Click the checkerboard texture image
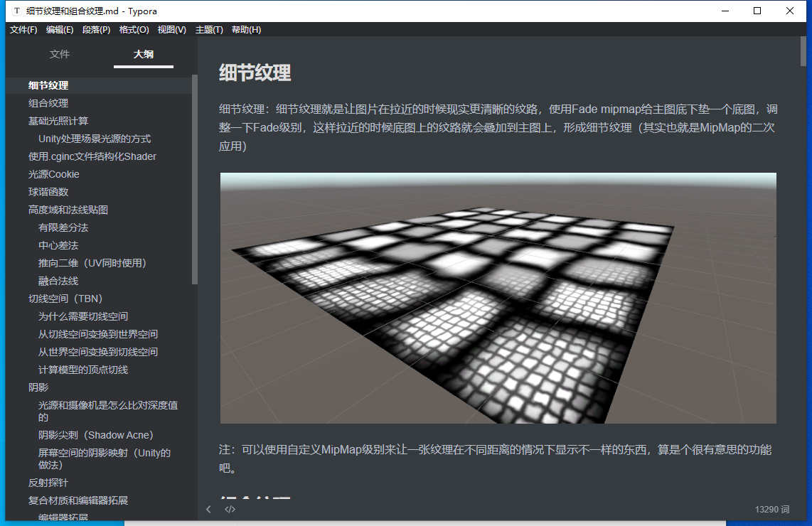 pos(498,297)
